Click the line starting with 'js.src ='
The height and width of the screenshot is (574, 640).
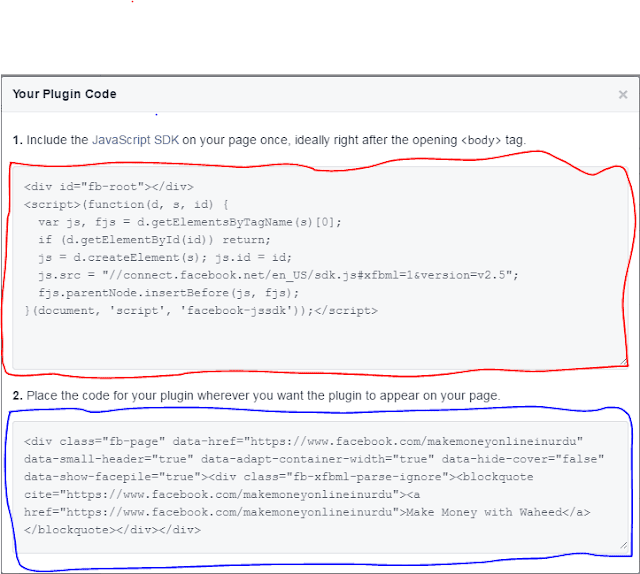[278, 275]
